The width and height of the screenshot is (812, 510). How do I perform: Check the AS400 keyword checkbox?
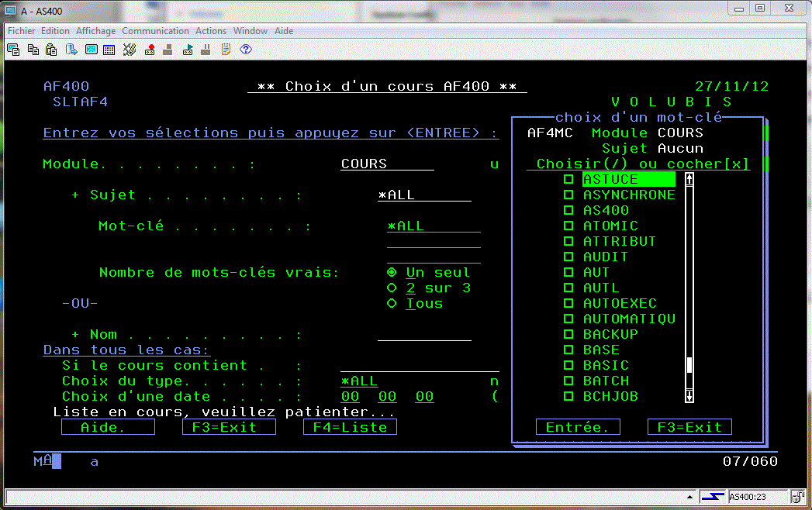click(568, 210)
